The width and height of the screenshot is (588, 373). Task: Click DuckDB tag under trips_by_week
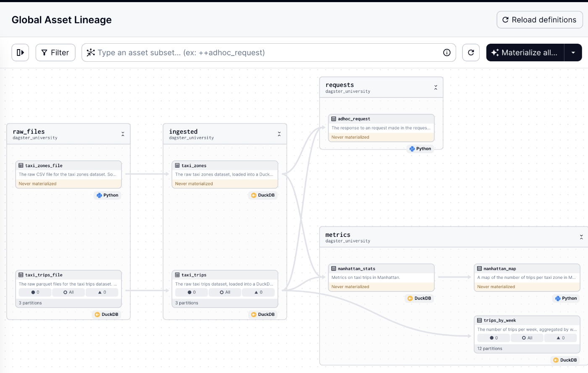click(x=565, y=360)
